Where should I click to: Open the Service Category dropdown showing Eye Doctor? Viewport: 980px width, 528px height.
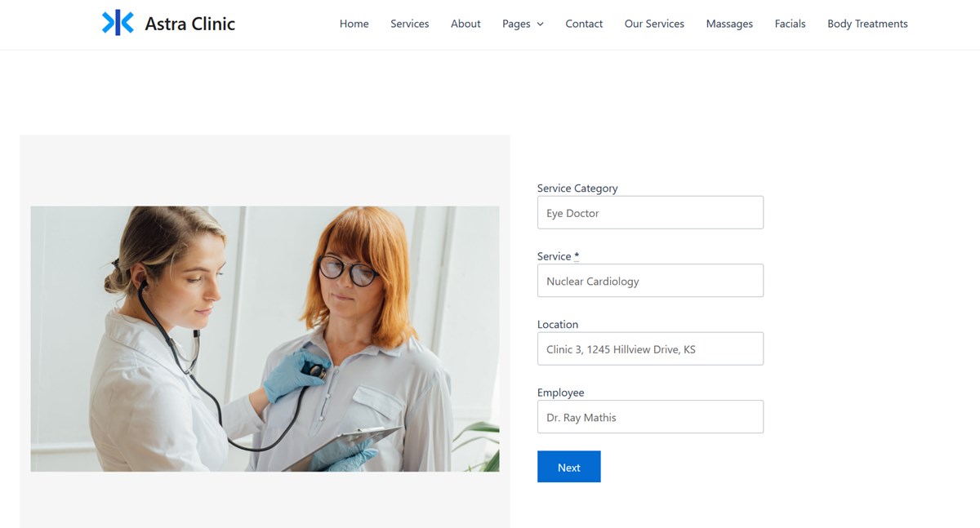(650, 212)
